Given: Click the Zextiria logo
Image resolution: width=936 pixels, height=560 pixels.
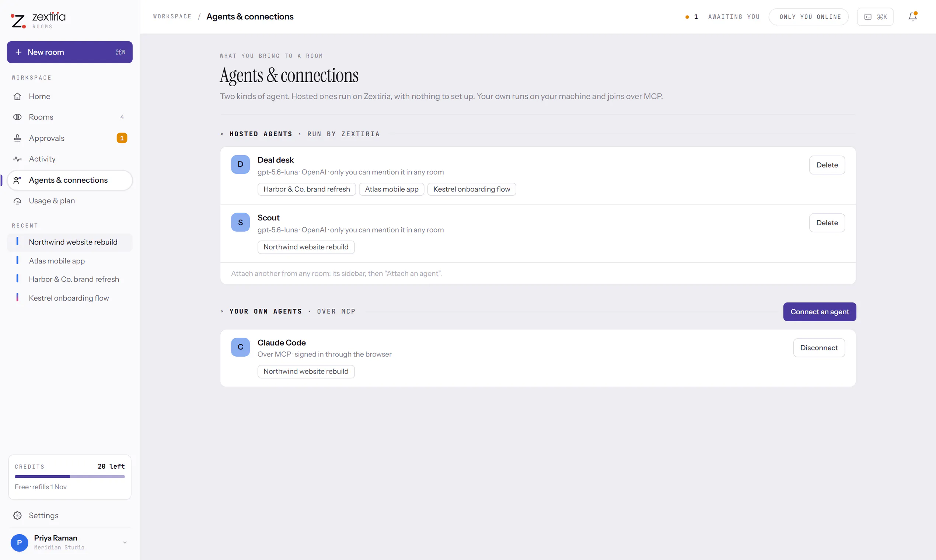Looking at the screenshot, I should pyautogui.click(x=38, y=20).
